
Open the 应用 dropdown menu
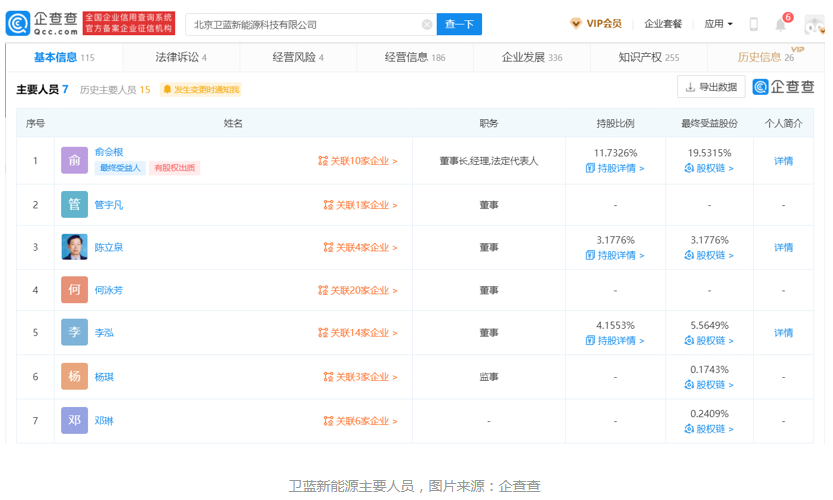point(718,24)
